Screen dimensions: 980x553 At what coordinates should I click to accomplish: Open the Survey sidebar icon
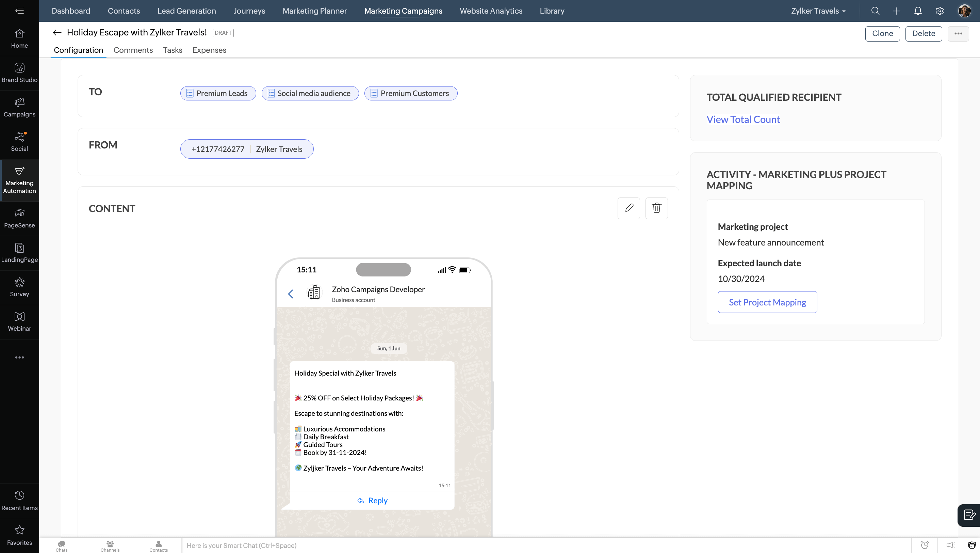[19, 287]
